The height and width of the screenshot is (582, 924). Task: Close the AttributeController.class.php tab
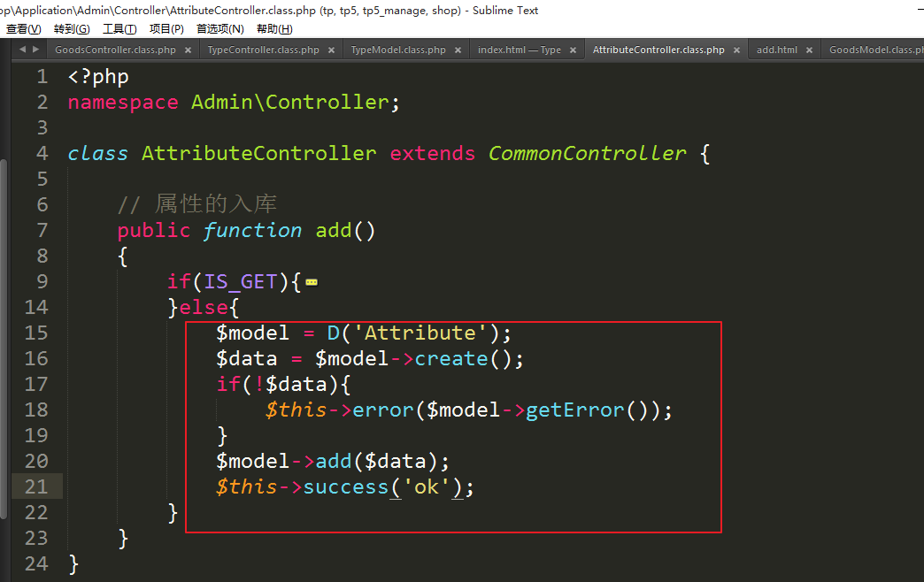(736, 50)
